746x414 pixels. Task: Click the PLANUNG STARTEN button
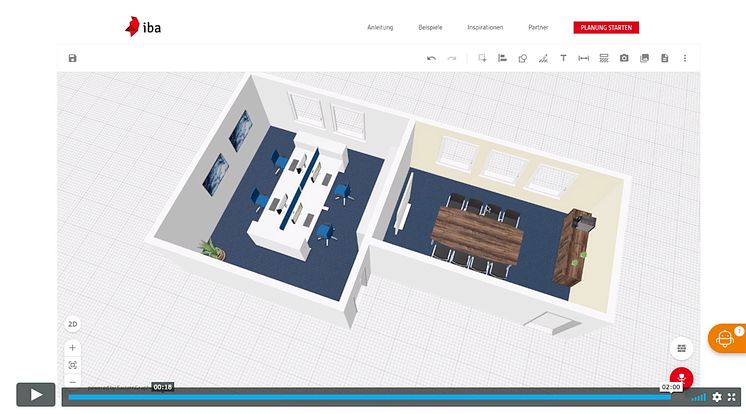(x=606, y=28)
